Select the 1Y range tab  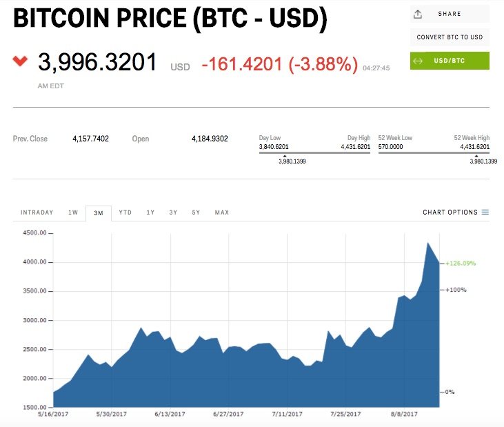click(x=150, y=212)
